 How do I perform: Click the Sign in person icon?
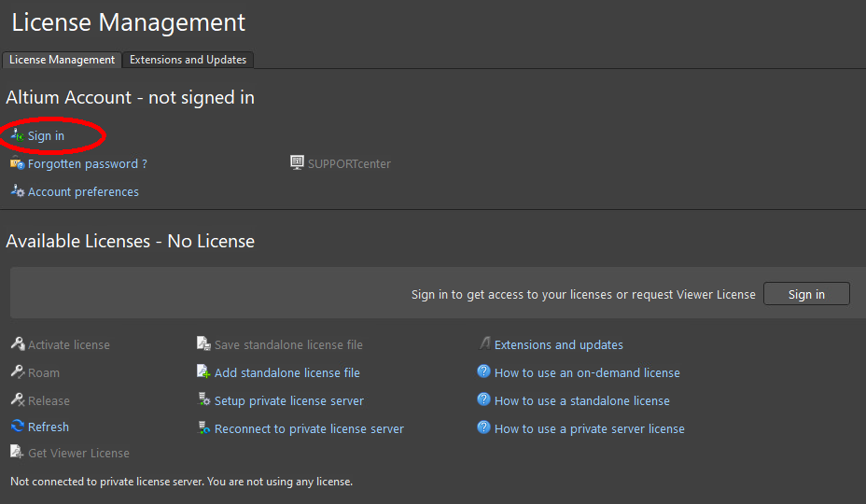18,134
